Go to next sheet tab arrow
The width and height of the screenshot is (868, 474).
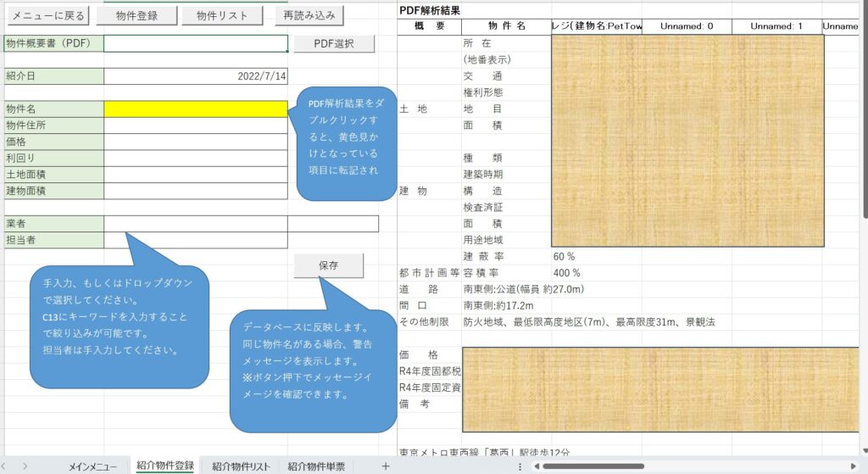25,466
